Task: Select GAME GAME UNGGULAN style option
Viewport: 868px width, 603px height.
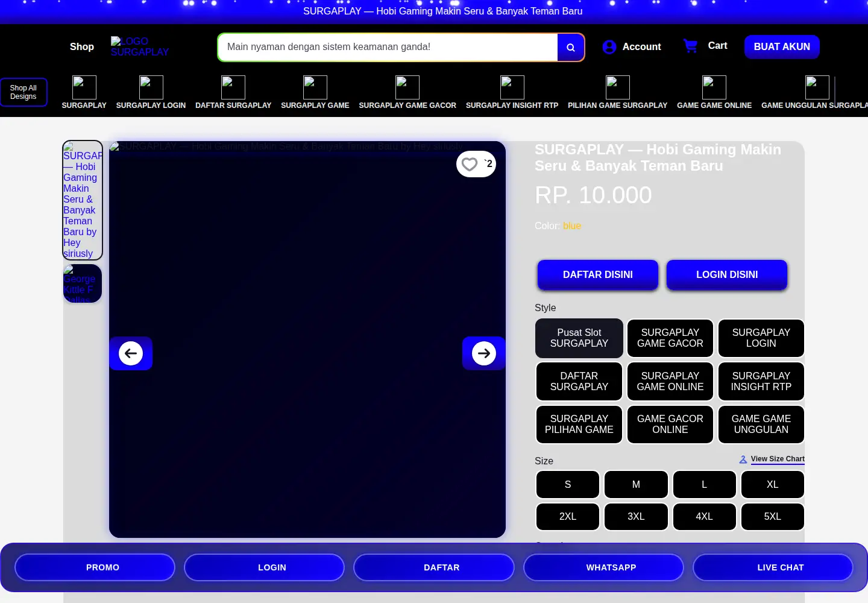Action: [x=761, y=425]
